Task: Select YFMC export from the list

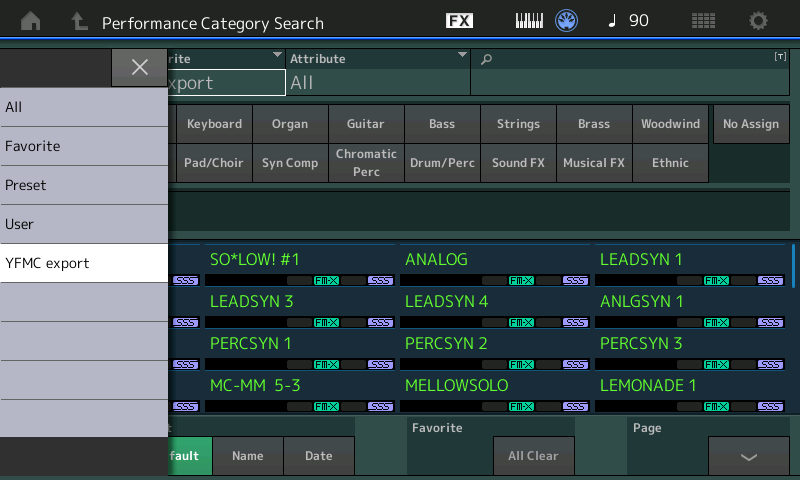Action: 84,264
